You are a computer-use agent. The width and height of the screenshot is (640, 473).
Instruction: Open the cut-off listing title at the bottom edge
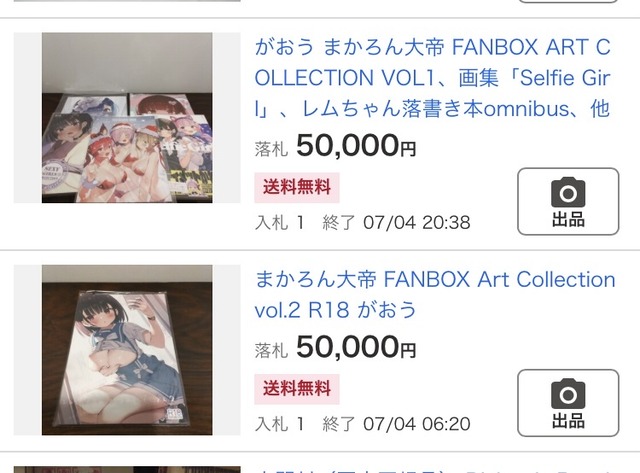coord(435,471)
